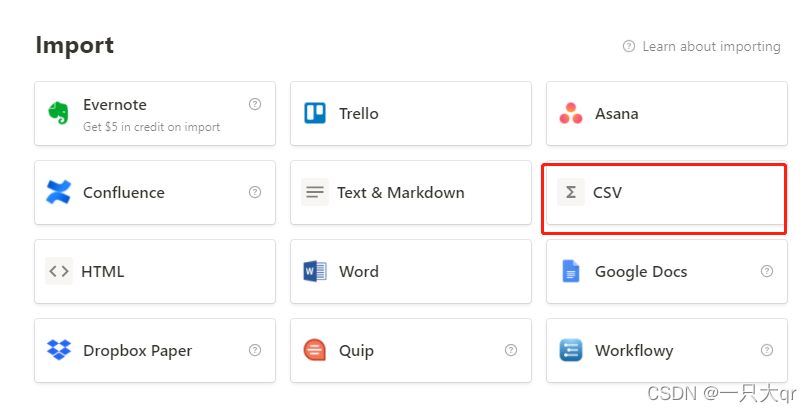Open the help icon on Quip card

coord(511,350)
